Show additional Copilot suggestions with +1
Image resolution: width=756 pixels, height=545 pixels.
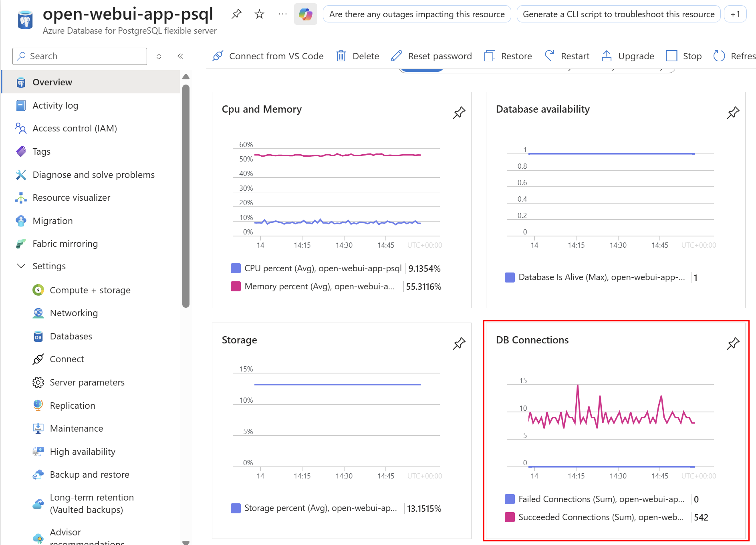click(x=735, y=14)
